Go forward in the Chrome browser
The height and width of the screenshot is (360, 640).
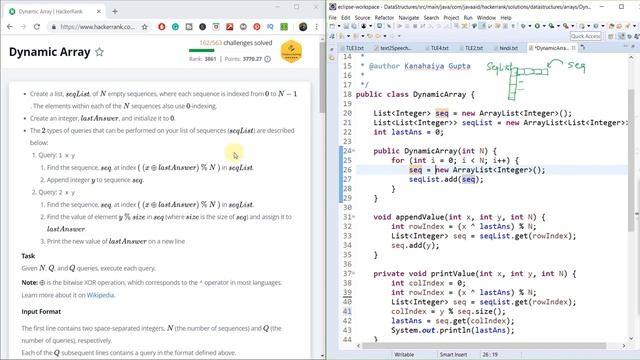pos(23,27)
